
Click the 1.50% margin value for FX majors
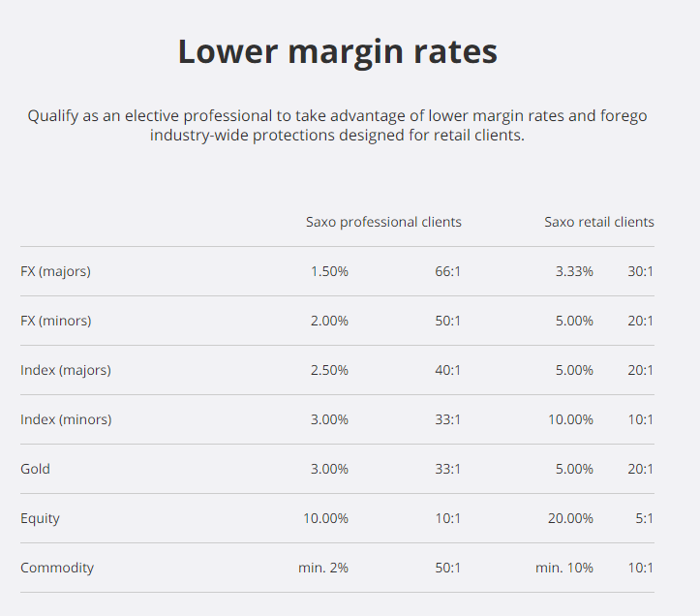point(329,271)
